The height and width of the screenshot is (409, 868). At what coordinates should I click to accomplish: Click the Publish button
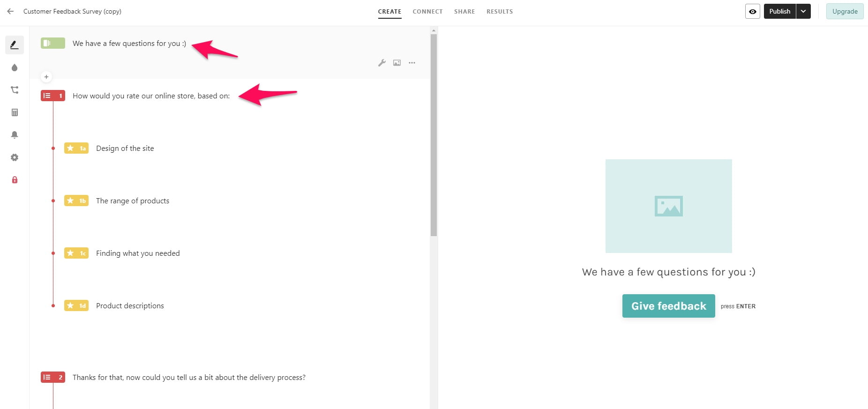780,11
